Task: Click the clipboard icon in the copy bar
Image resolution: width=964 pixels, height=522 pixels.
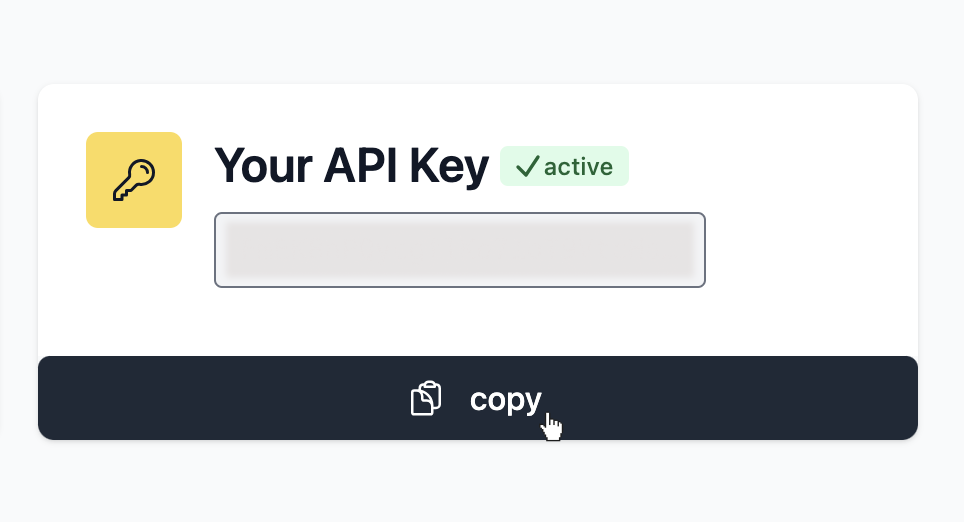Action: 426,398
